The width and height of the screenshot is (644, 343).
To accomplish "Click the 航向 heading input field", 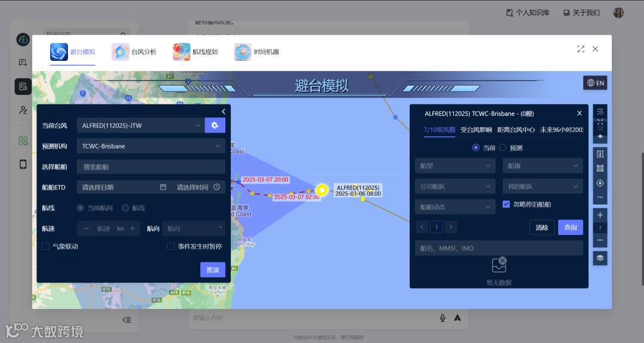I will click(193, 228).
